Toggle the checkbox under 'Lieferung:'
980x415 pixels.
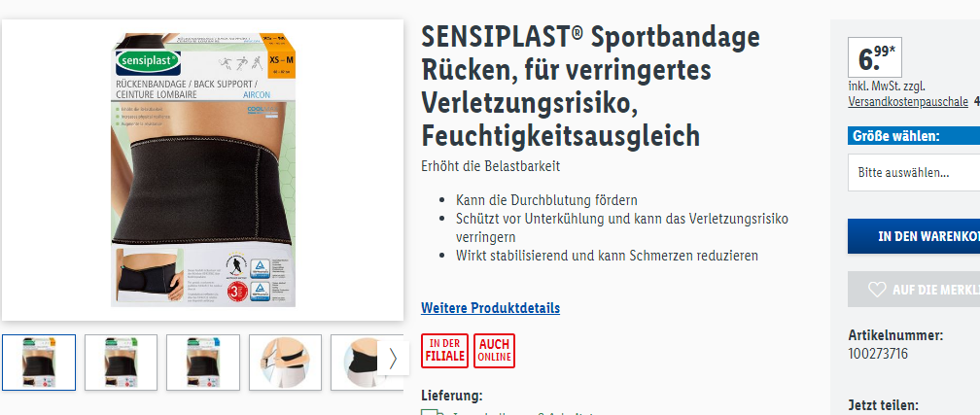tap(428, 412)
